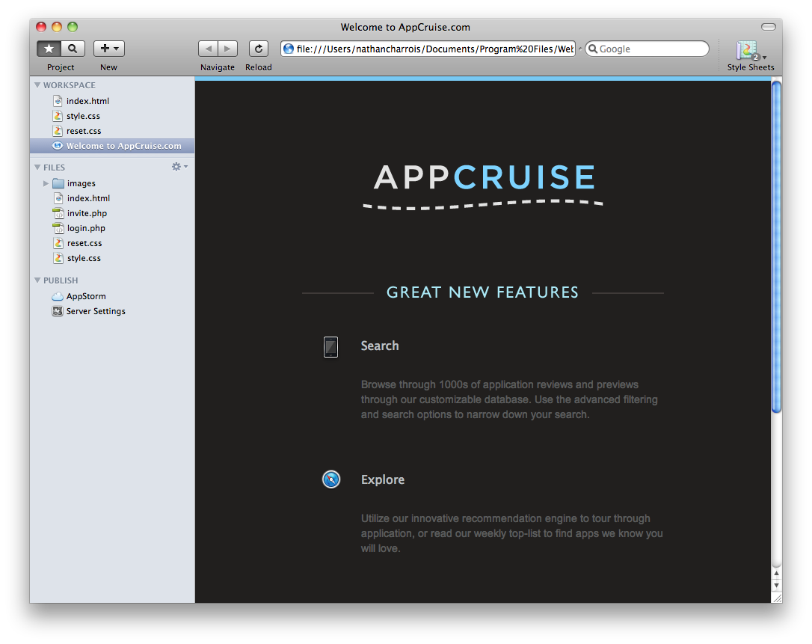Click the AppStorm cloud icon

(x=58, y=296)
